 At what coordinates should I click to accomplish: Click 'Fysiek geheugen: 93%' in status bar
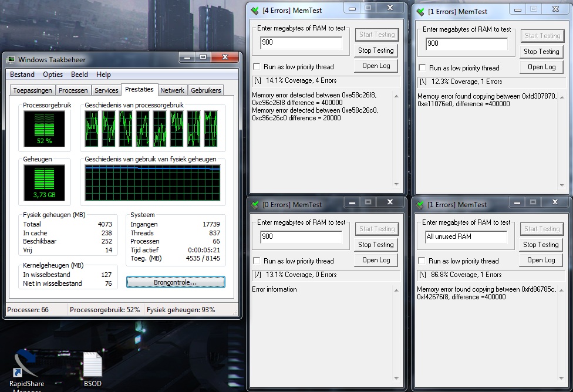tap(181, 310)
